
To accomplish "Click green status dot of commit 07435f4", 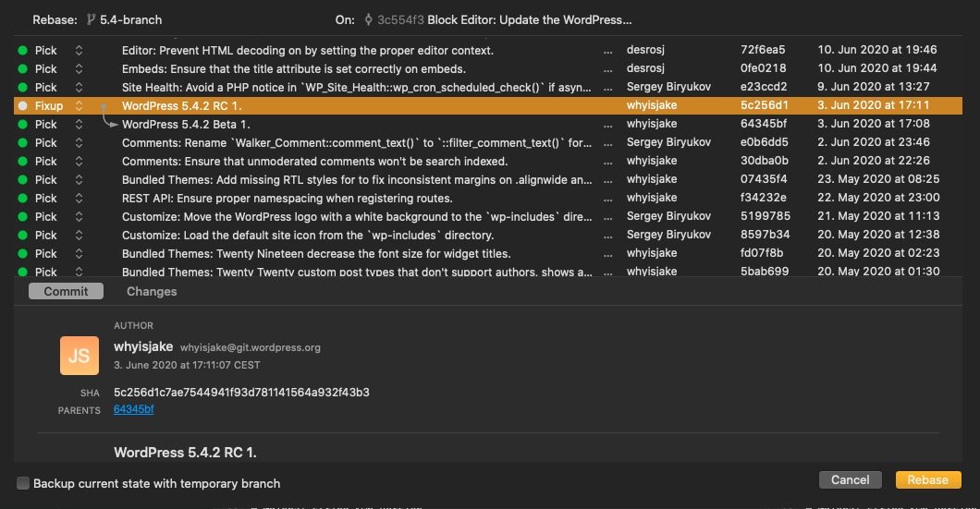I will pos(22,180).
